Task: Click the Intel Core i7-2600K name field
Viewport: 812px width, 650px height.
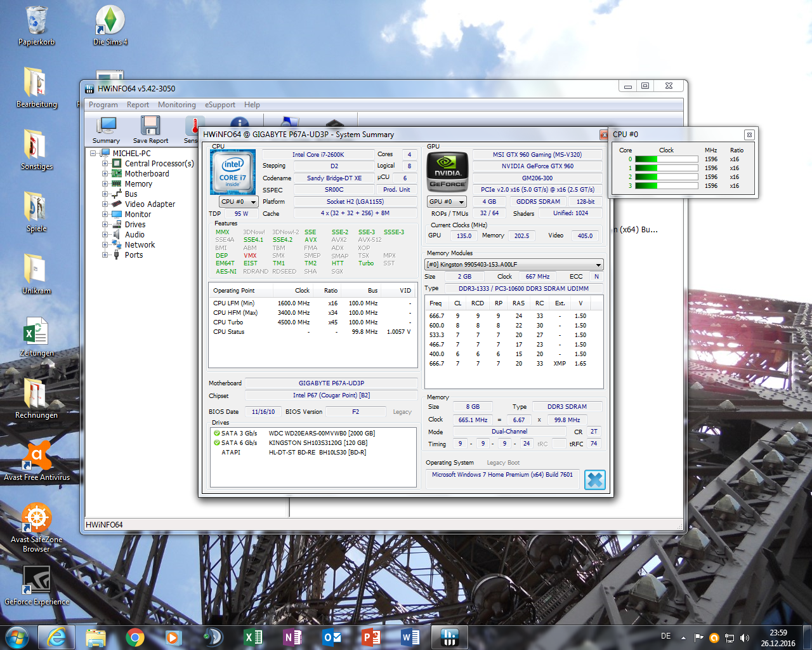Action: (x=318, y=154)
